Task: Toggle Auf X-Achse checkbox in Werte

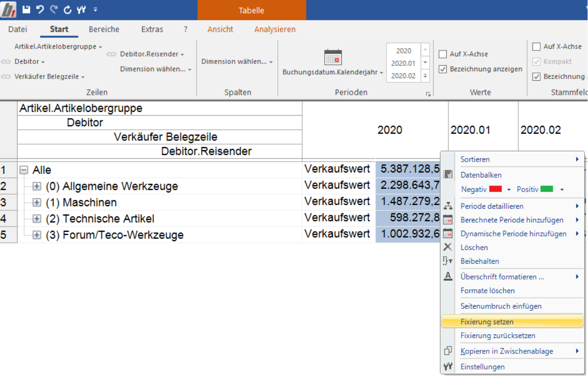Action: 443,54
